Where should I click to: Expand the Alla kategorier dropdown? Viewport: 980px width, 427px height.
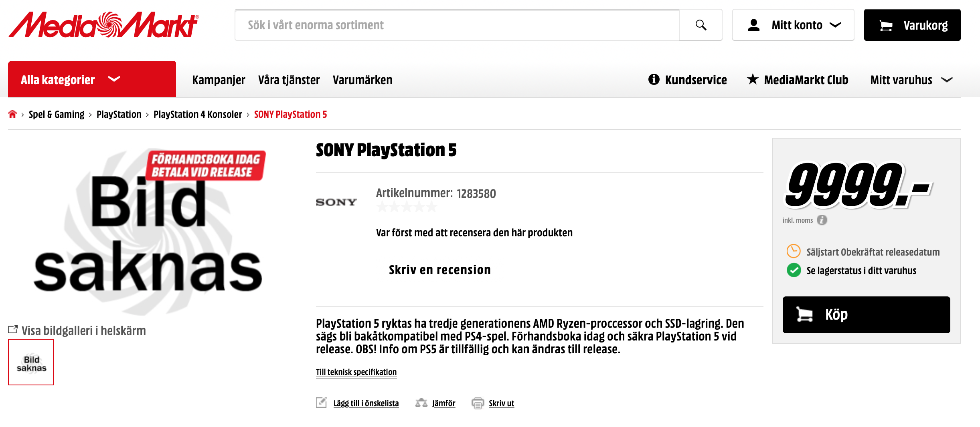[92, 79]
